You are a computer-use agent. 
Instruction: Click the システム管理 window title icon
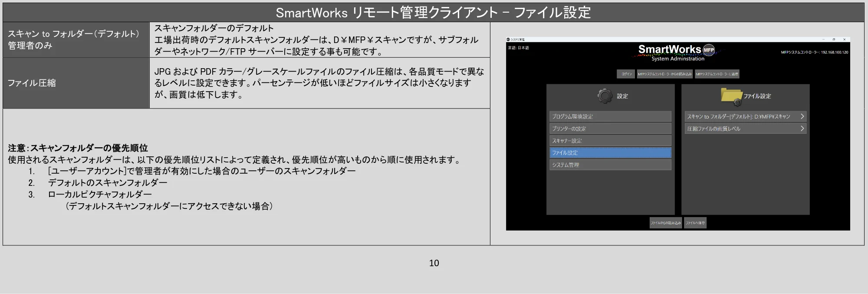coord(508,40)
